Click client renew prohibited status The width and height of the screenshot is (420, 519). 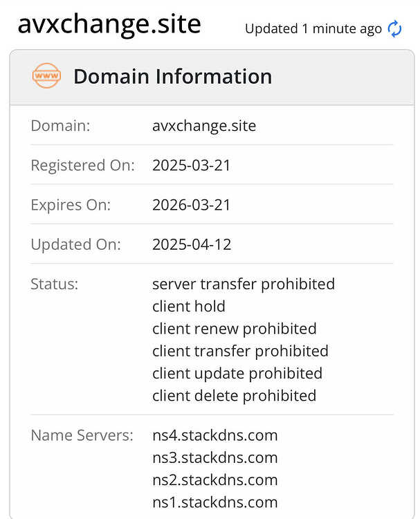click(235, 329)
